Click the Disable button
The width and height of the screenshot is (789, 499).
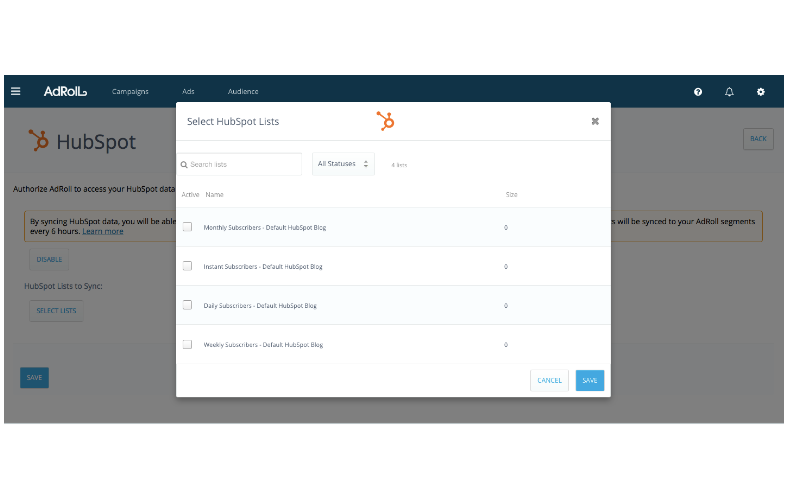point(49,260)
